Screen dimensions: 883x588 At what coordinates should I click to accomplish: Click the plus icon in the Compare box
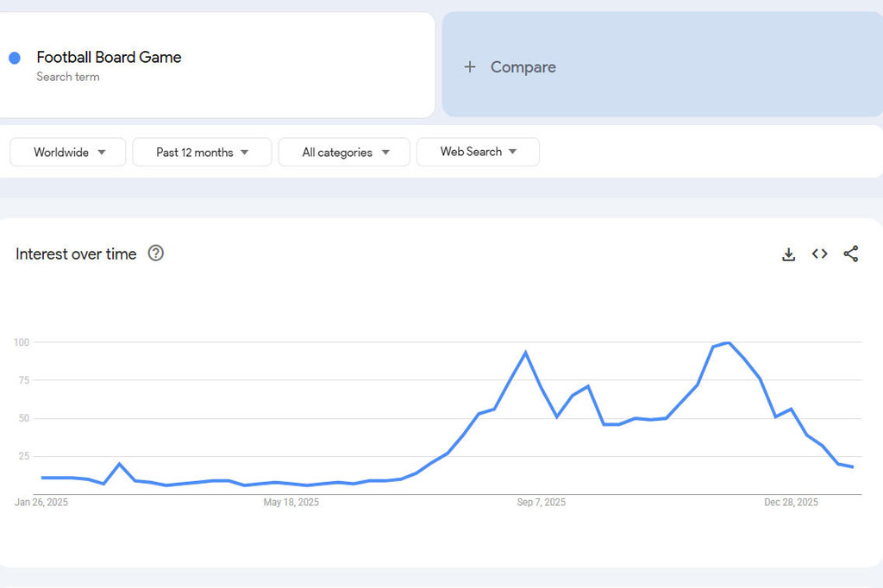(x=470, y=66)
